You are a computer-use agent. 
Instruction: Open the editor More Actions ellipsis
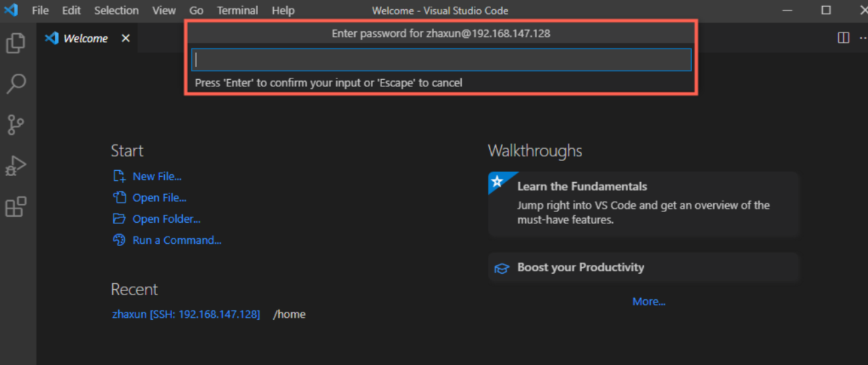click(863, 38)
